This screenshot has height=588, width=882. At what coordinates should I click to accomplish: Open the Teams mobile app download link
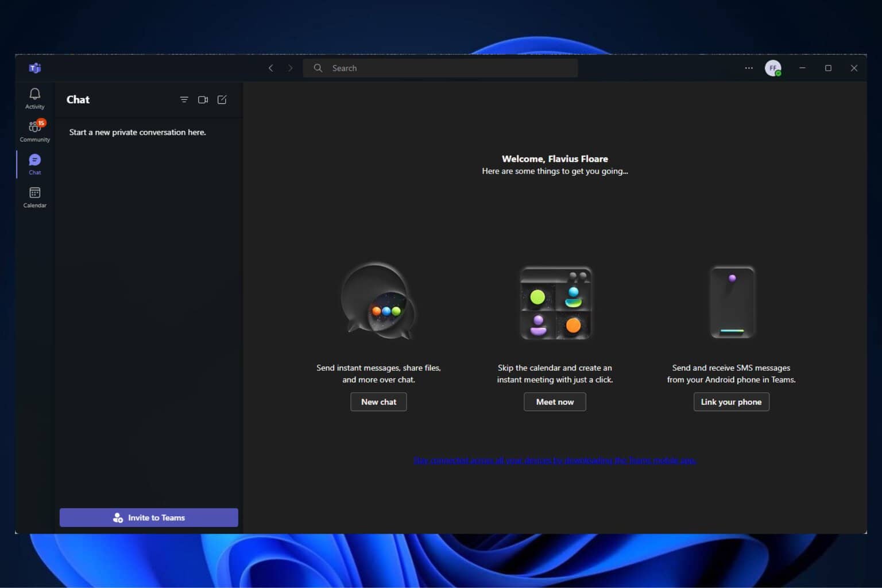555,461
